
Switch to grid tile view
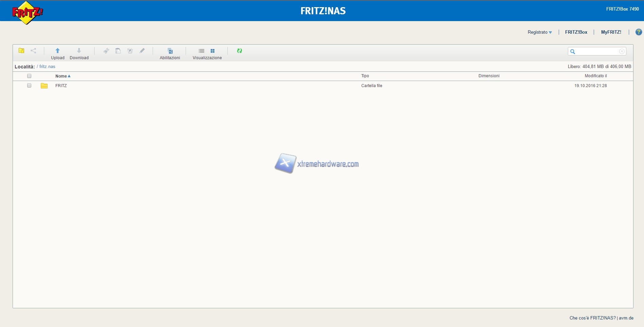pyautogui.click(x=212, y=51)
